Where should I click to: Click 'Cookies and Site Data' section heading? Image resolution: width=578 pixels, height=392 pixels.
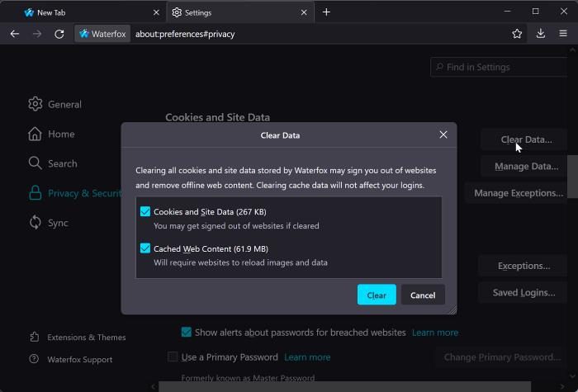click(217, 117)
